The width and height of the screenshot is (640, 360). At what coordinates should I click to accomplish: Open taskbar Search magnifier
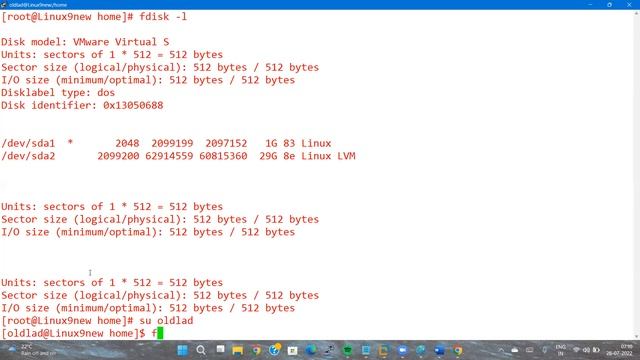click(201, 350)
